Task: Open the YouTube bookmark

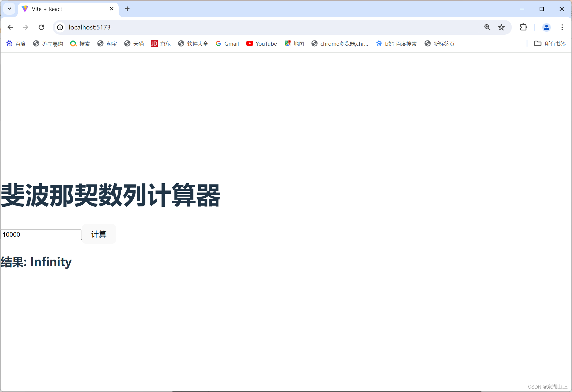Action: 262,44
